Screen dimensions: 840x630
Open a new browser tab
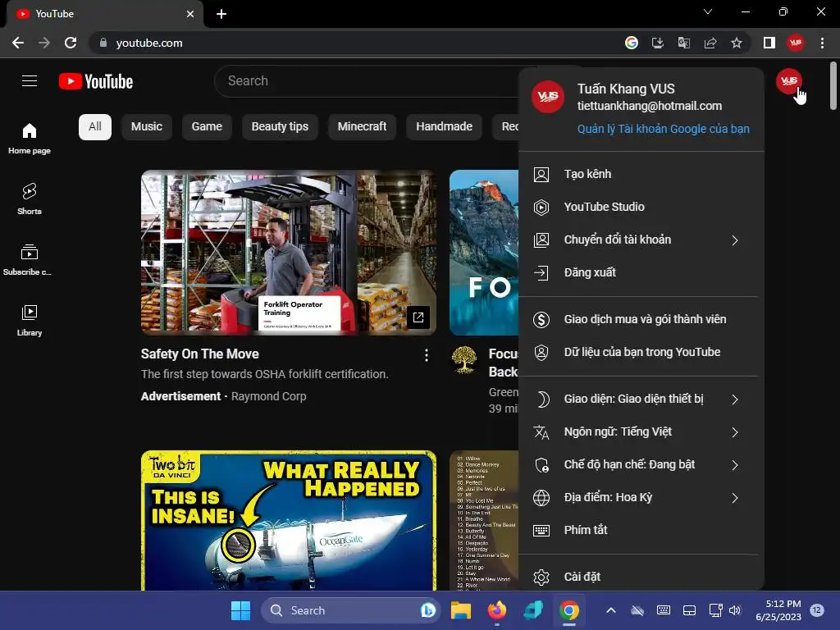pyautogui.click(x=221, y=14)
